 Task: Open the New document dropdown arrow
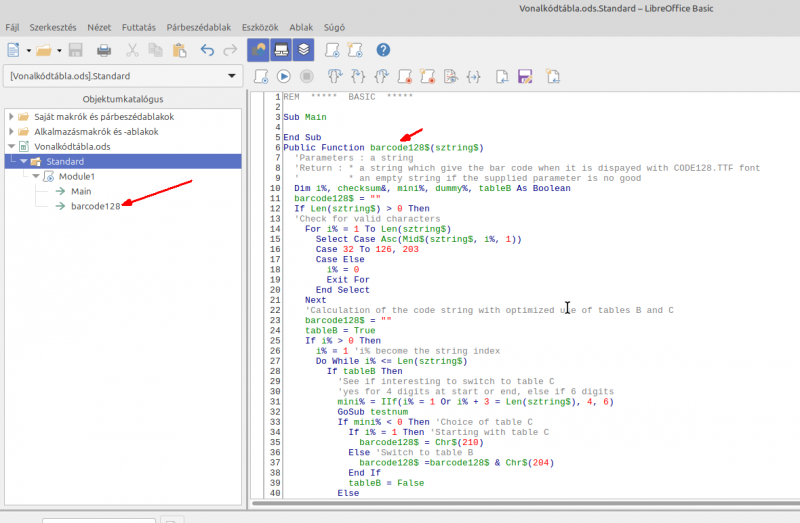[x=29, y=51]
